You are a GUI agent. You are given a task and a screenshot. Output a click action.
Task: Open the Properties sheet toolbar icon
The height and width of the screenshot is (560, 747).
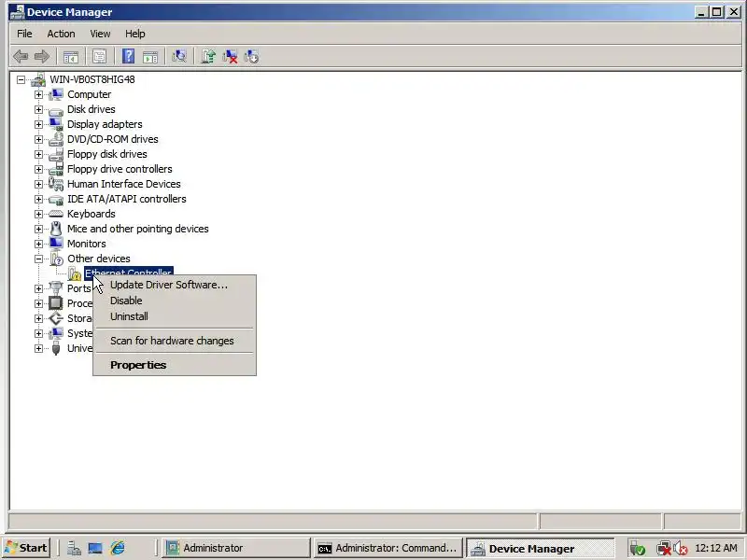pos(100,57)
